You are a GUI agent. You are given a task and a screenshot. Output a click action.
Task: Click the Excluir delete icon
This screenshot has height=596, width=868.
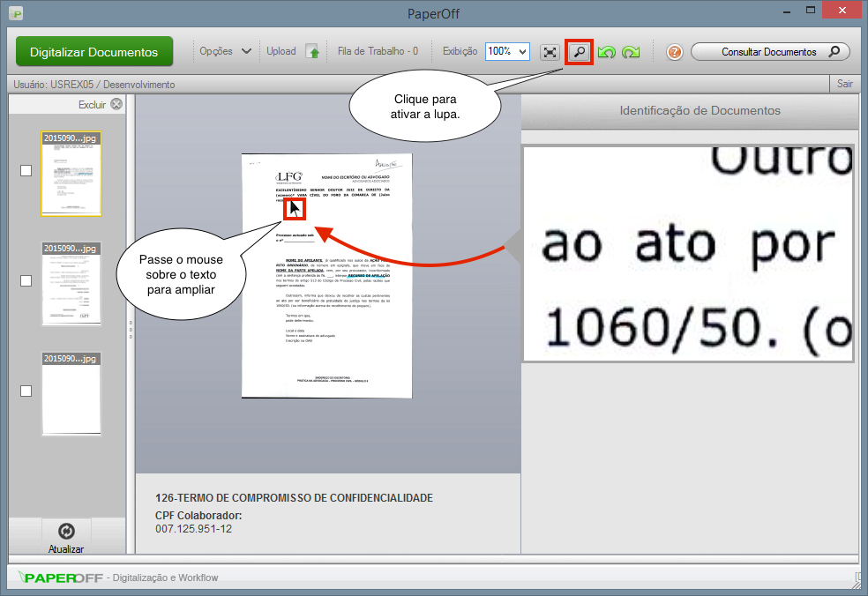(116, 104)
